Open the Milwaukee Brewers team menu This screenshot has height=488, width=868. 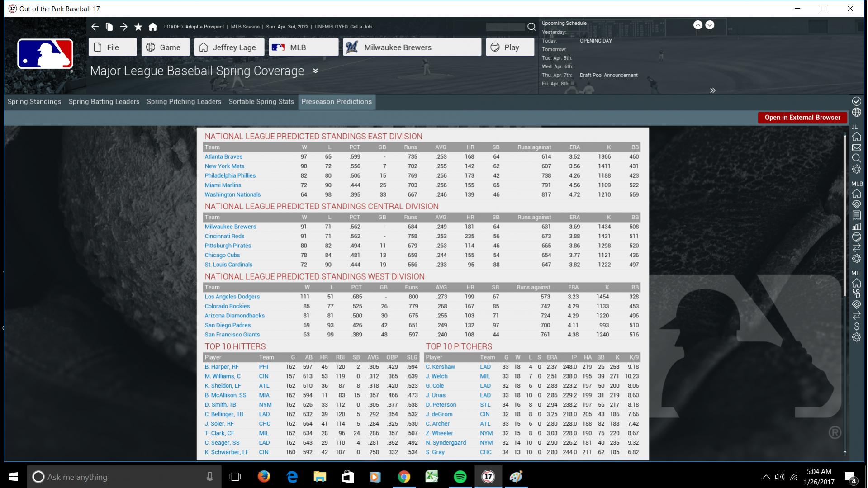coord(412,47)
